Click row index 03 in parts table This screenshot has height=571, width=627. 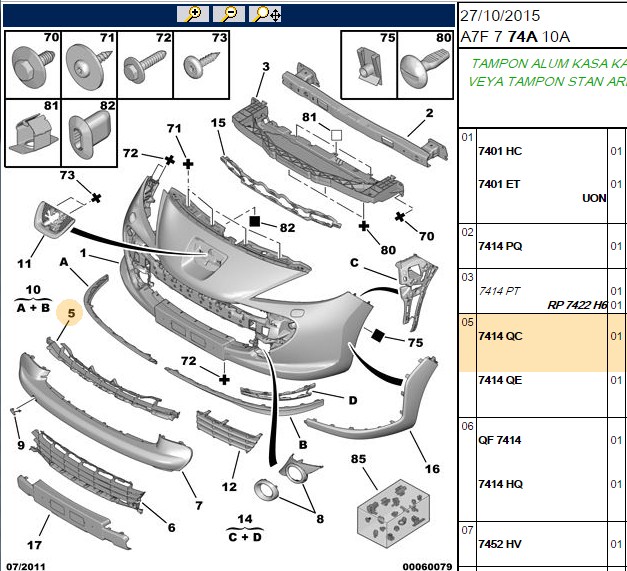467,277
